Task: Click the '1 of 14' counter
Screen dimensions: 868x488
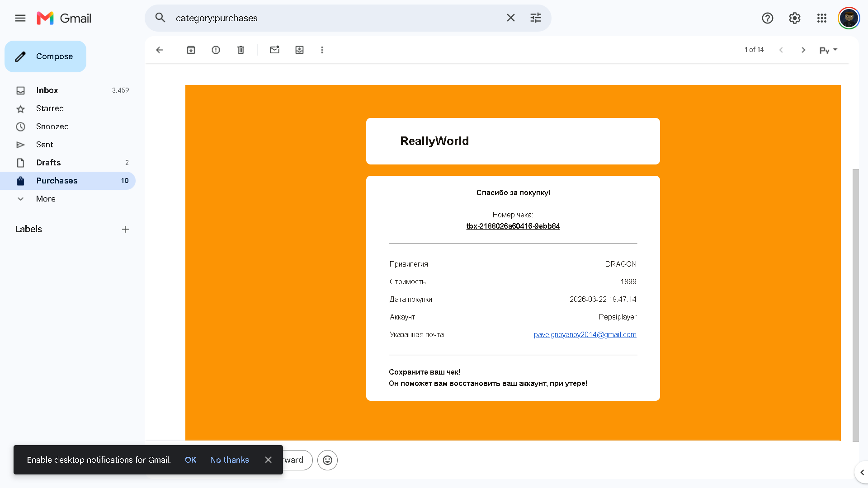Action: [x=754, y=50]
